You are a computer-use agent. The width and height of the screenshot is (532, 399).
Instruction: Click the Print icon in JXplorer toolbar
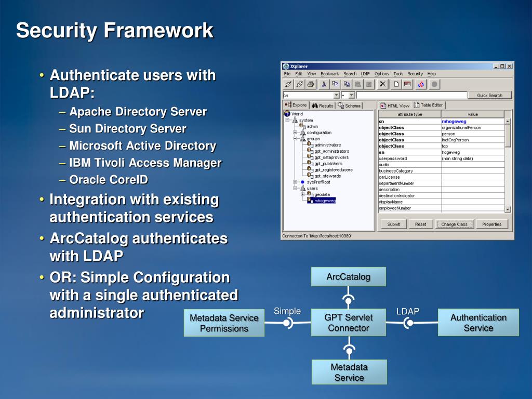tap(311, 84)
